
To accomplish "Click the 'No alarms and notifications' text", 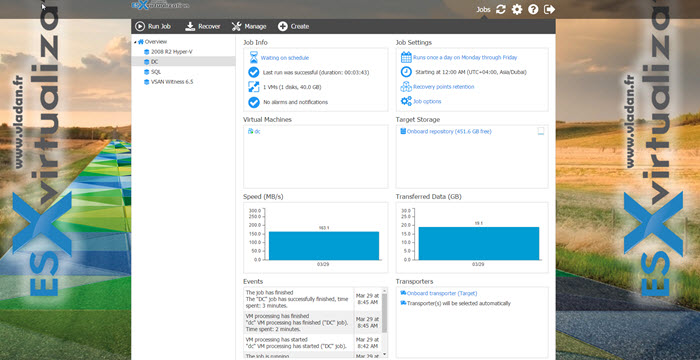I will 295,102.
